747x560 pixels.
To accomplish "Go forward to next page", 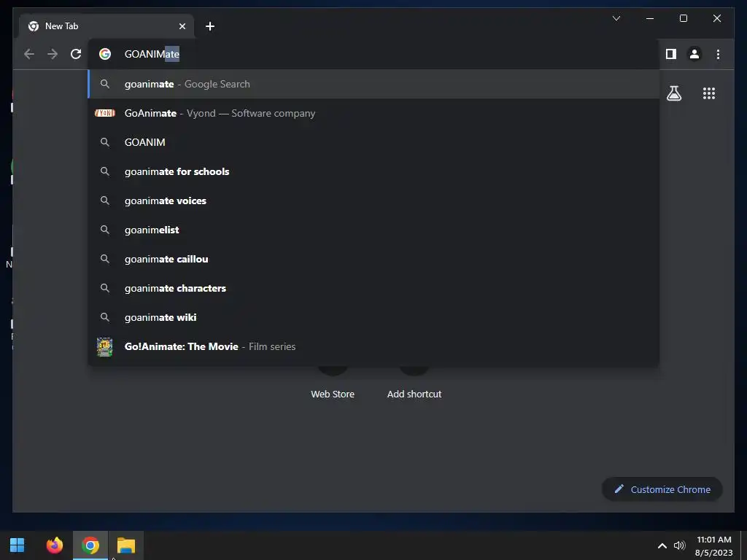I will coord(53,54).
